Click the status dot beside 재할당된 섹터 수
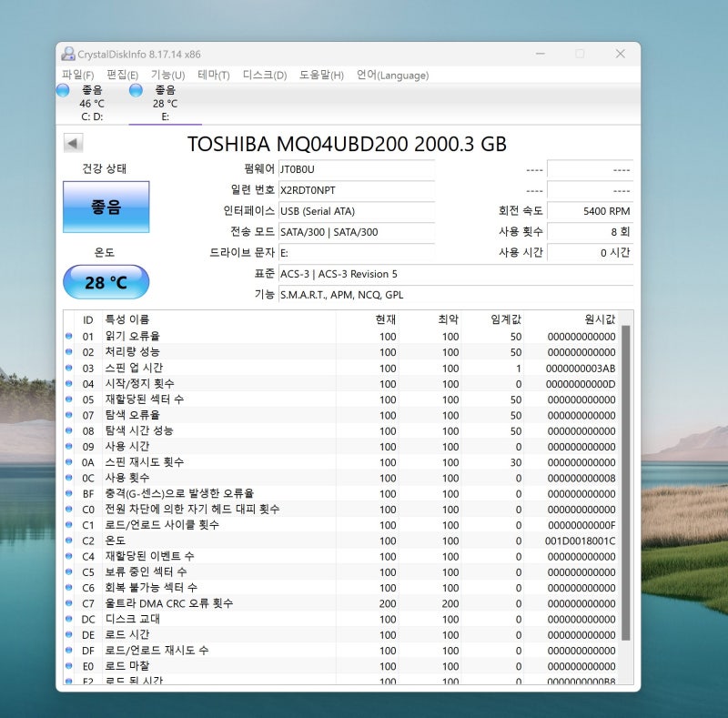Image resolution: width=728 pixels, height=718 pixels. pyautogui.click(x=70, y=399)
